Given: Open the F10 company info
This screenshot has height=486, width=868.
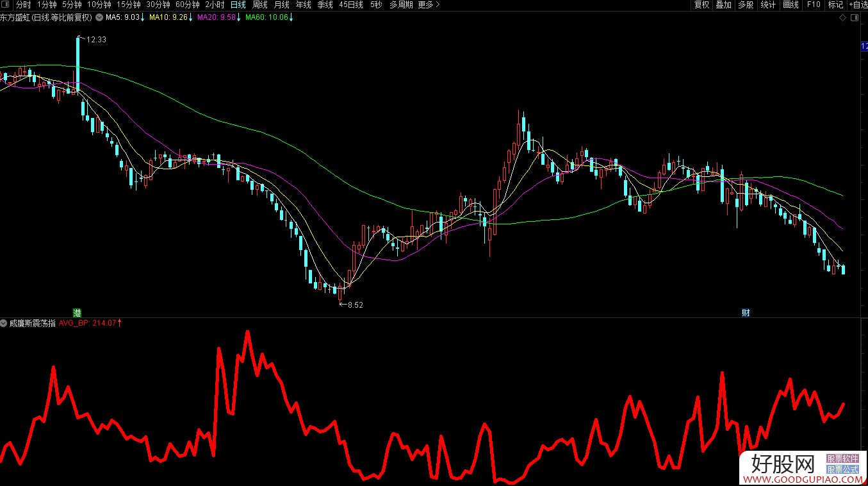Looking at the screenshot, I should tap(814, 4).
